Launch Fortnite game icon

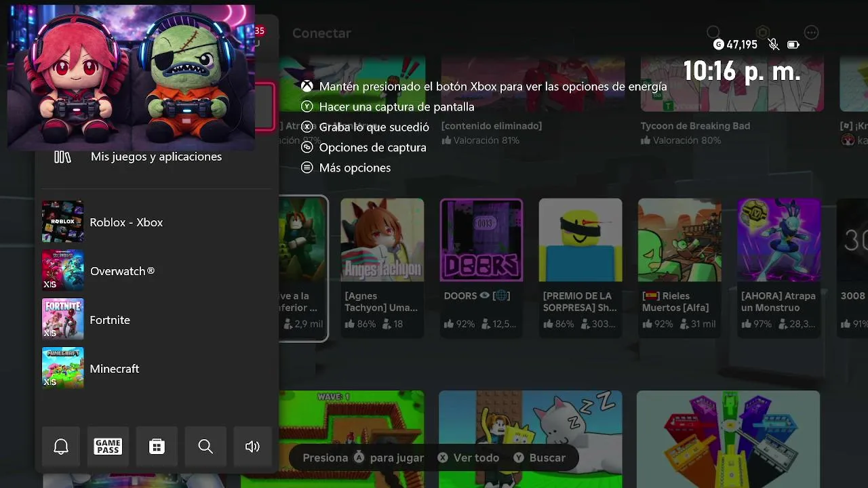63,319
